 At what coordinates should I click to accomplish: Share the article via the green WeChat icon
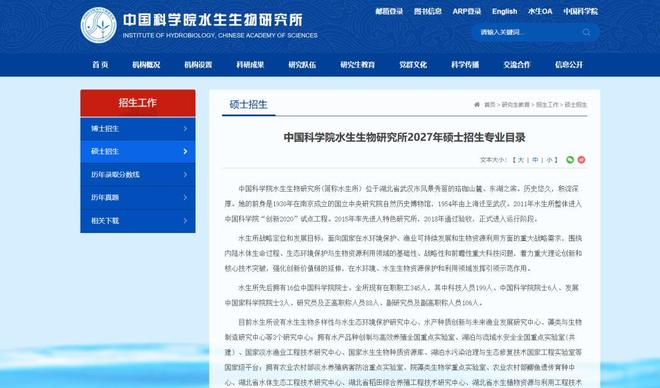570,159
